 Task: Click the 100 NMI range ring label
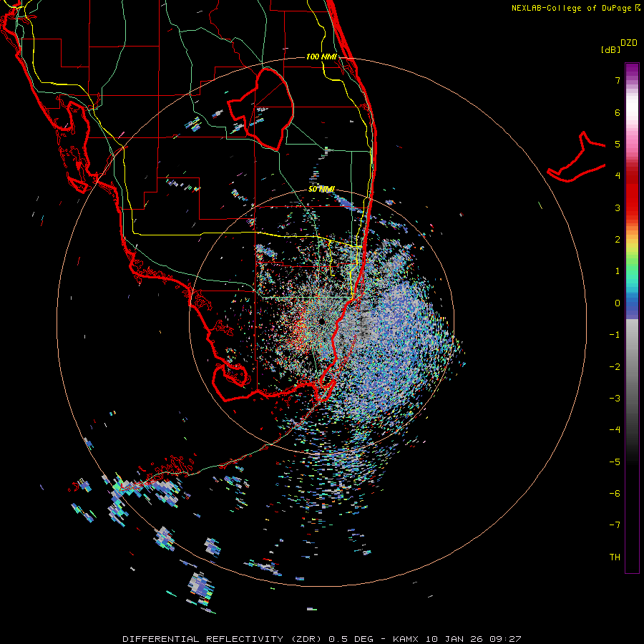321,57
